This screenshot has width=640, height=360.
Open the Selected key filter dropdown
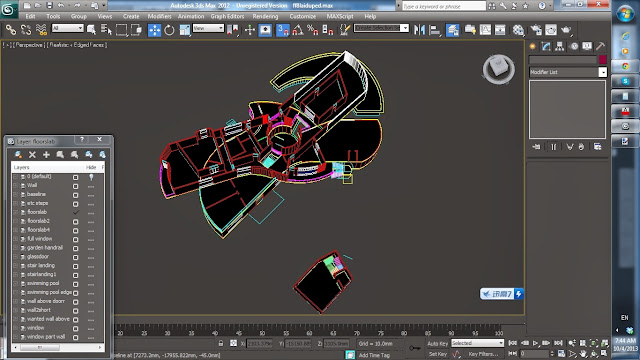[477, 343]
